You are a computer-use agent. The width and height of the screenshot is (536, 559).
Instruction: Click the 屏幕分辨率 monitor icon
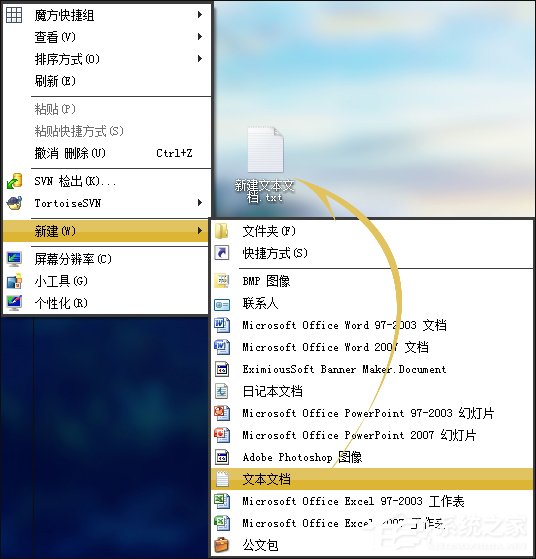click(x=14, y=259)
